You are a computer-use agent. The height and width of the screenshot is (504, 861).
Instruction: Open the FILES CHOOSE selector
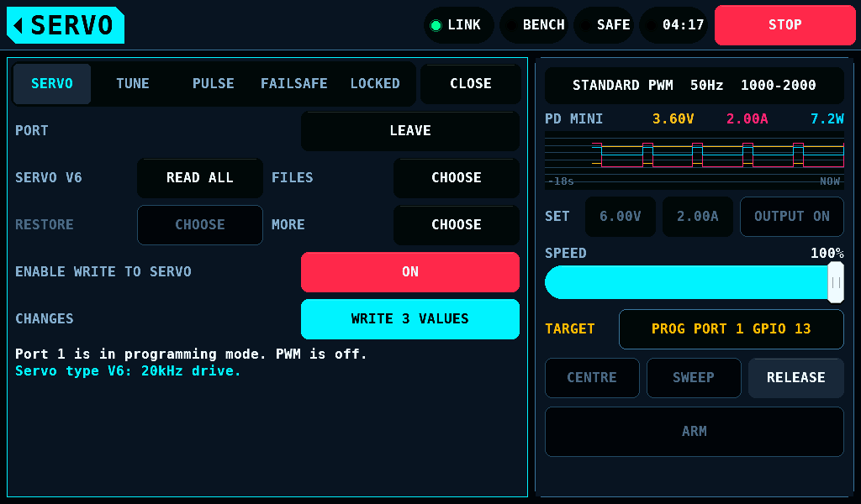click(x=457, y=178)
